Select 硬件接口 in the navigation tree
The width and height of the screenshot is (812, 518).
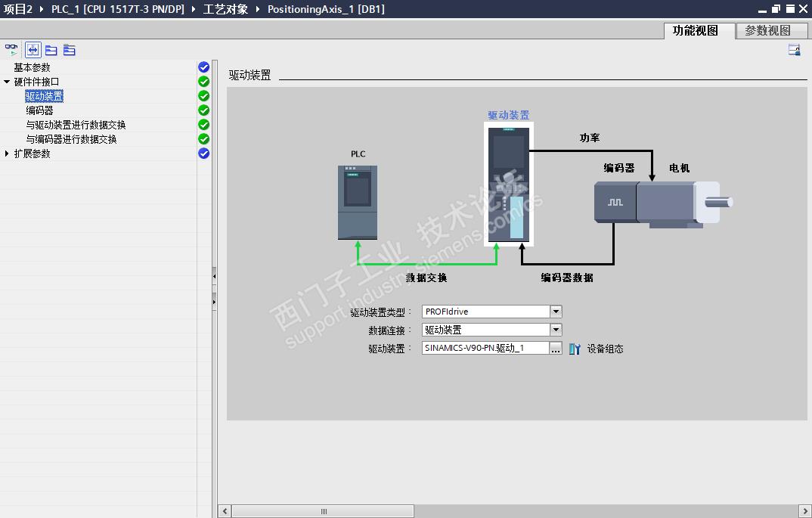[36, 82]
